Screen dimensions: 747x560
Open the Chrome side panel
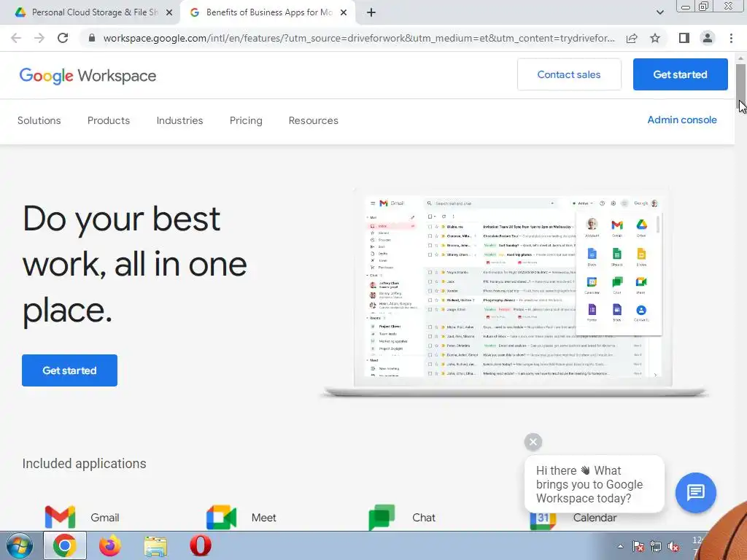pos(684,38)
